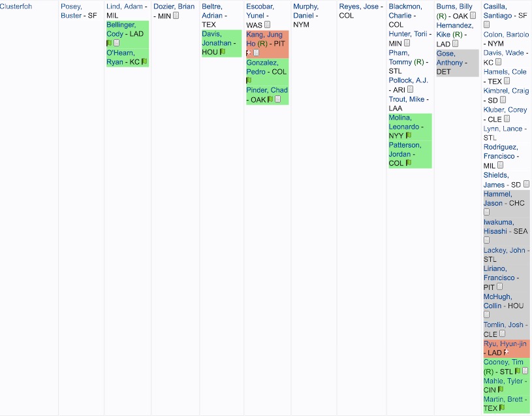Open Tim Cooney's note icon
The image size is (532, 416).
[525, 371]
